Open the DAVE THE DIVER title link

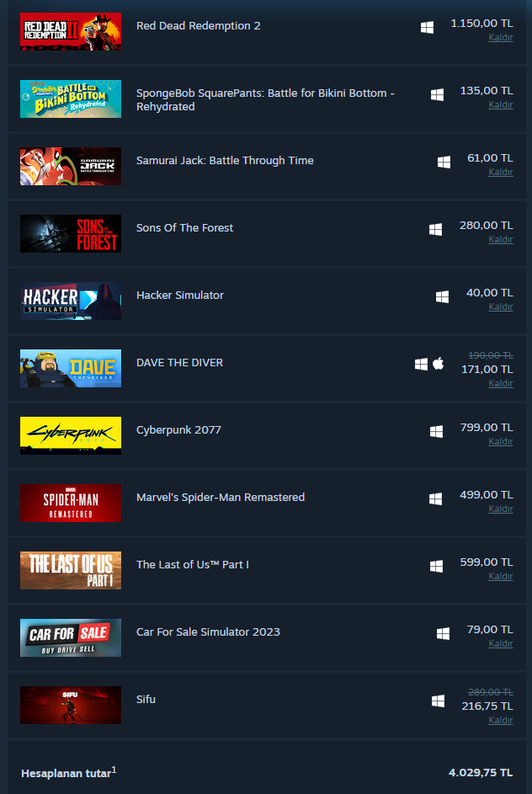179,363
